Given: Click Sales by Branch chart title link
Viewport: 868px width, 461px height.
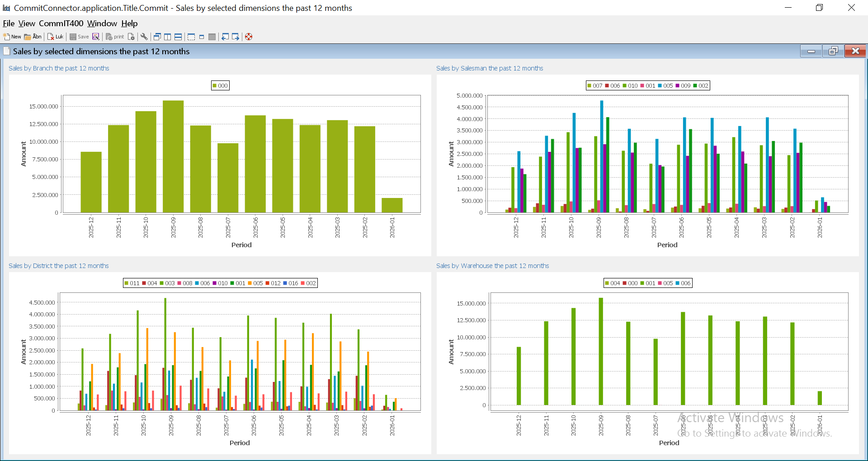Looking at the screenshot, I should tap(59, 68).
